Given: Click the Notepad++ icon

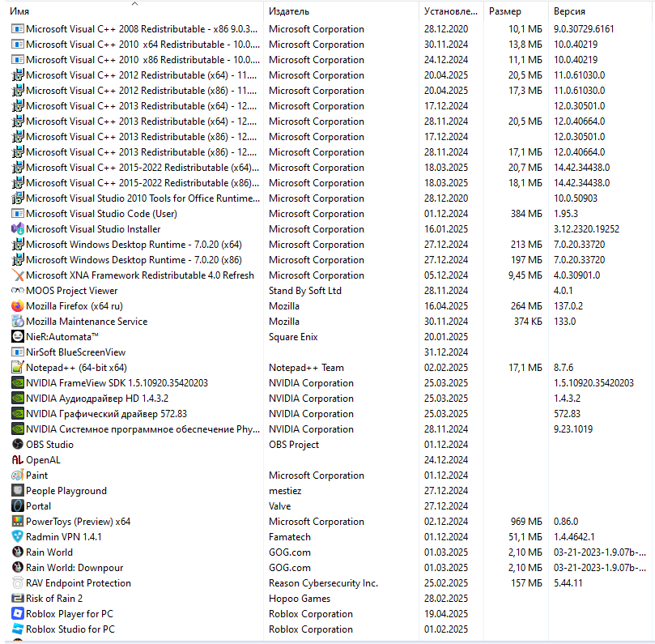Looking at the screenshot, I should point(18,368).
